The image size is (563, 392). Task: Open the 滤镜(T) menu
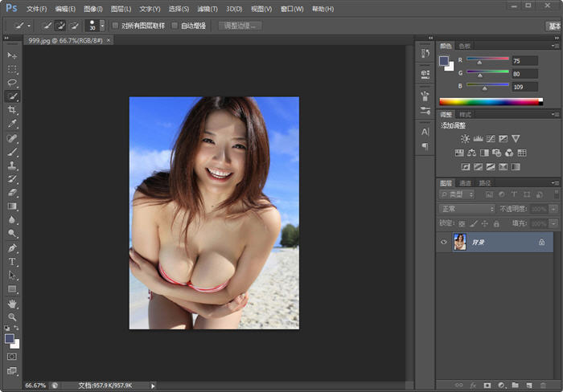[x=208, y=9]
